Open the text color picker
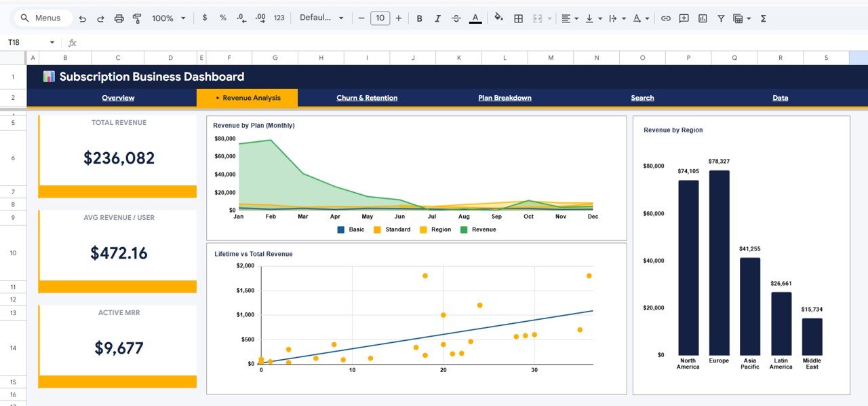This screenshot has width=868, height=406. pyautogui.click(x=475, y=18)
